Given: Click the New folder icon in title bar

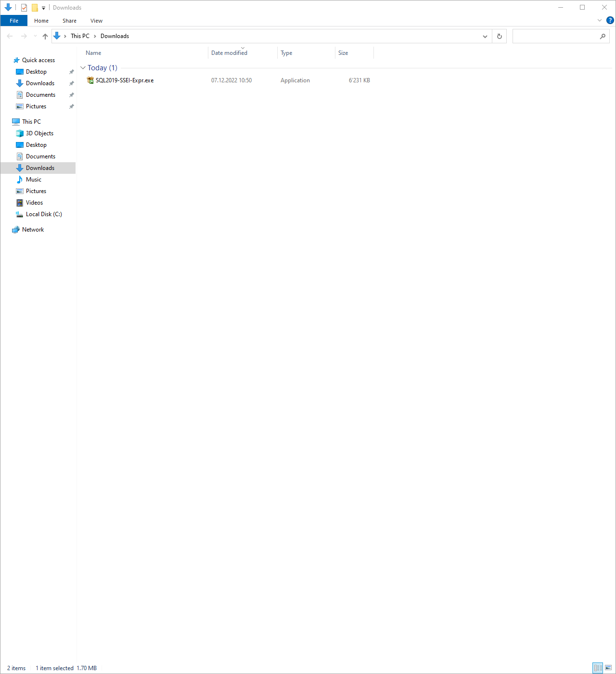Looking at the screenshot, I should tap(35, 8).
